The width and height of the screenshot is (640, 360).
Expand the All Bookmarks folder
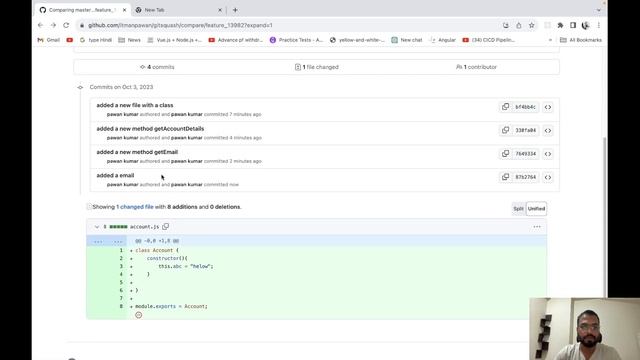tap(581, 40)
